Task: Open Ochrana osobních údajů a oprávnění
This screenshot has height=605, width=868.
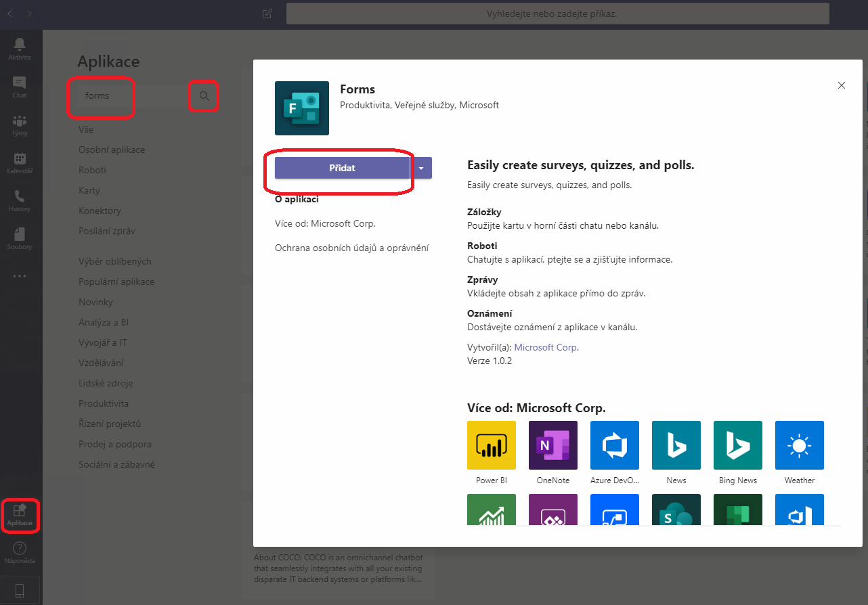Action: click(x=352, y=248)
